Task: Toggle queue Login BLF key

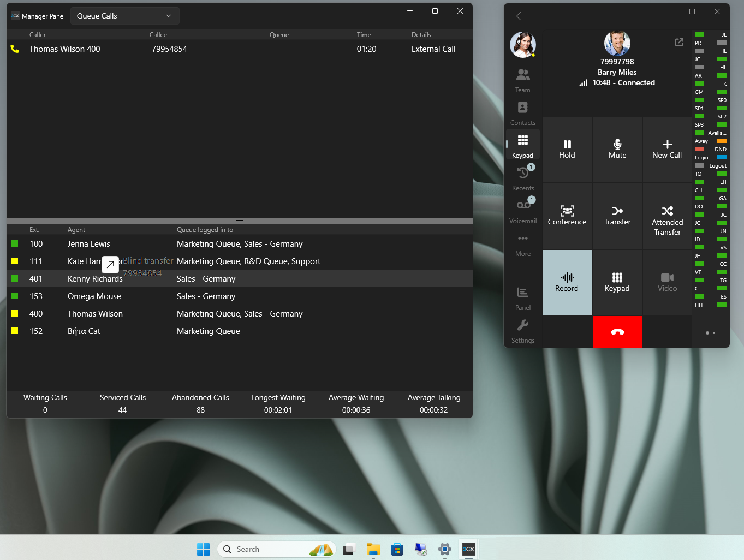Action: (711, 157)
